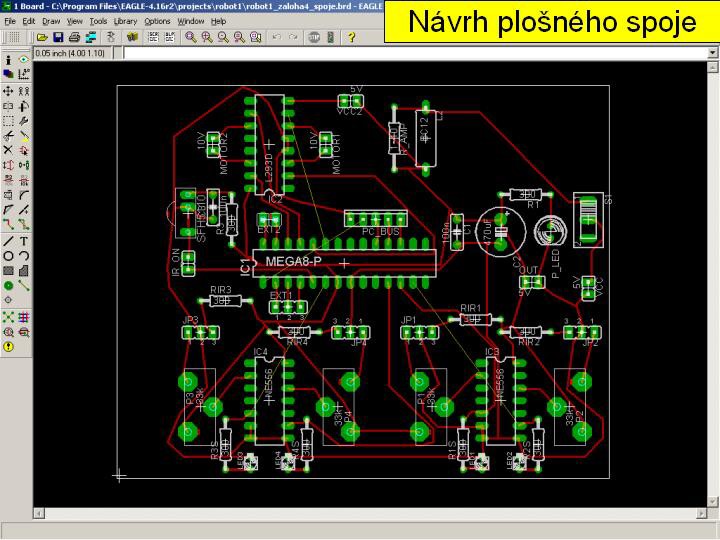Select the Group selection tool
The width and height of the screenshot is (720, 540).
[8, 120]
